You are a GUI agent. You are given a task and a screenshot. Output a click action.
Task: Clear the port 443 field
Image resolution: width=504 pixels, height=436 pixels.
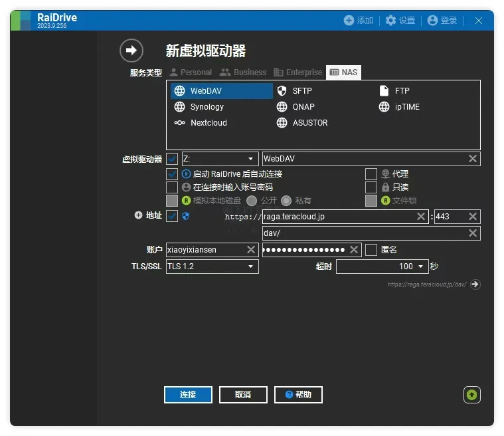[x=473, y=217]
